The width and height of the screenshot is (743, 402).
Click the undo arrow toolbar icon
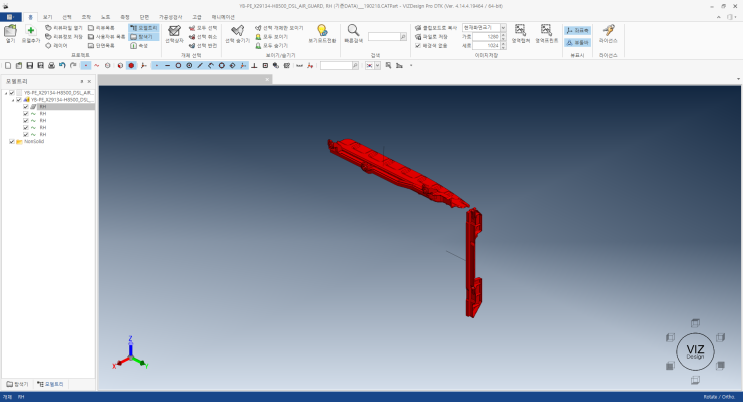tap(62, 65)
